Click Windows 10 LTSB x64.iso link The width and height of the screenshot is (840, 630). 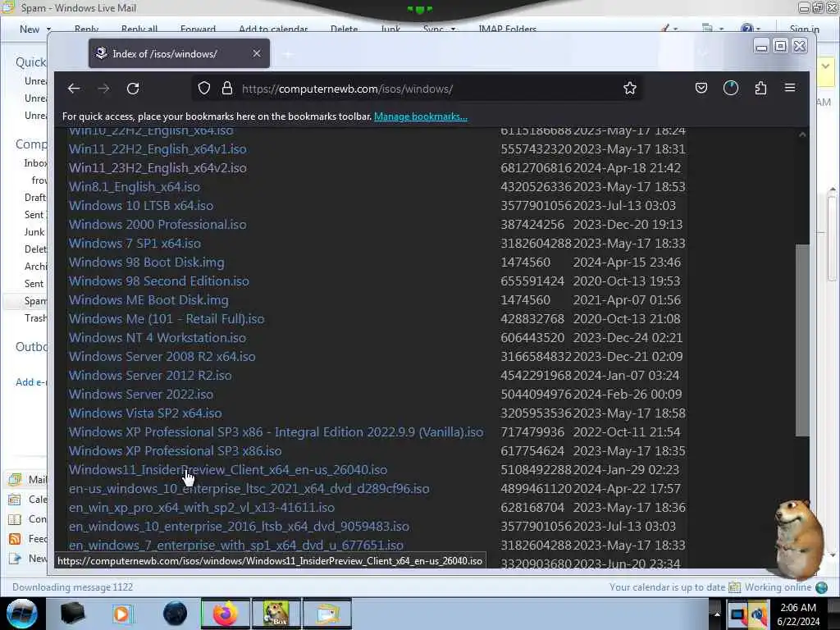click(141, 206)
